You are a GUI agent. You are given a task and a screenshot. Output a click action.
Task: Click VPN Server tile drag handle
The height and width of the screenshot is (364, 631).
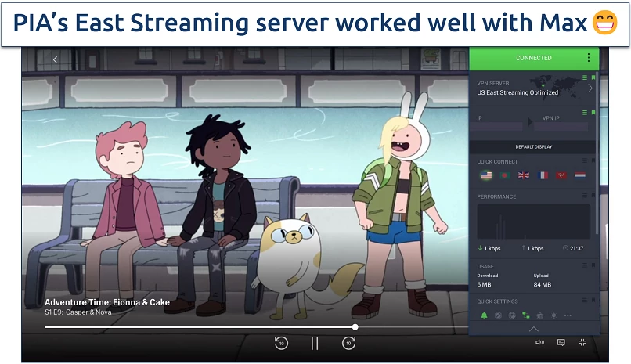[x=585, y=77]
